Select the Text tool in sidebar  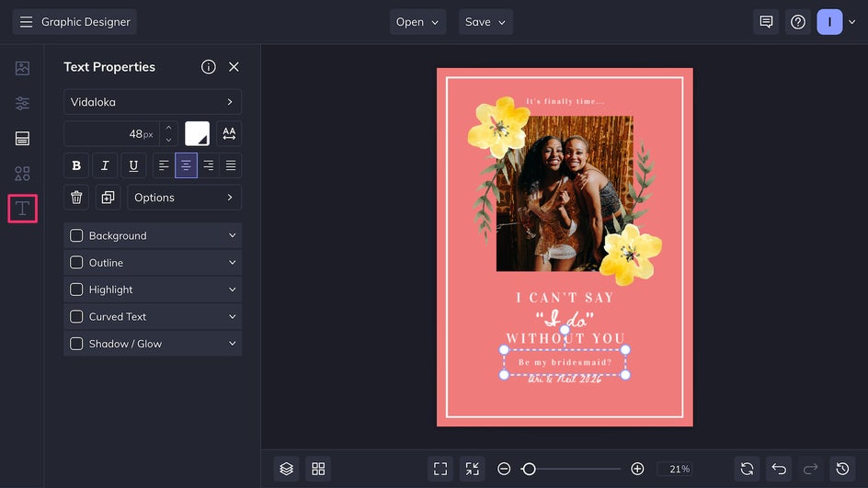23,209
